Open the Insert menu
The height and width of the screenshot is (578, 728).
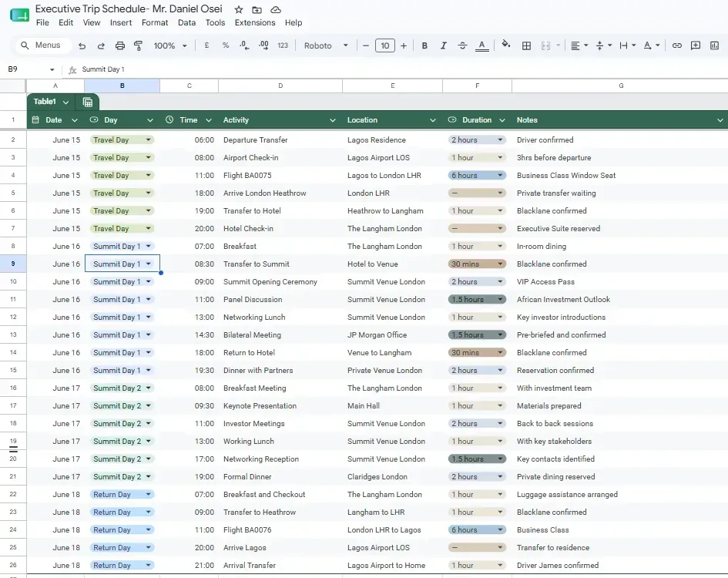[121, 22]
